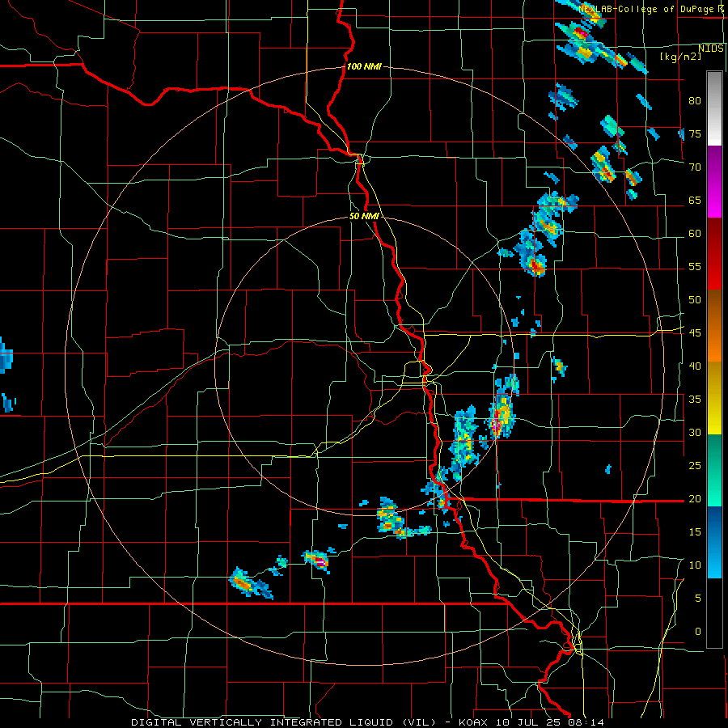
Task: Select the 20 value on the scale
Action: tap(695, 498)
